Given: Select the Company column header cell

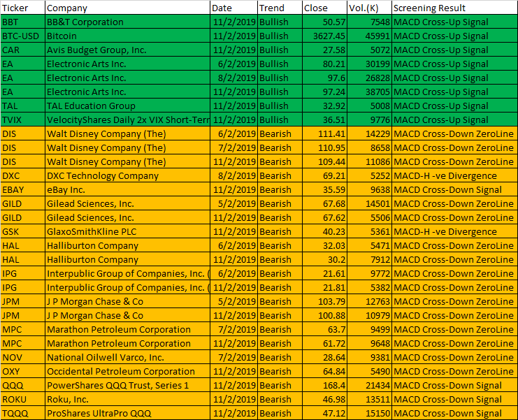Looking at the screenshot, I should click(x=127, y=8).
